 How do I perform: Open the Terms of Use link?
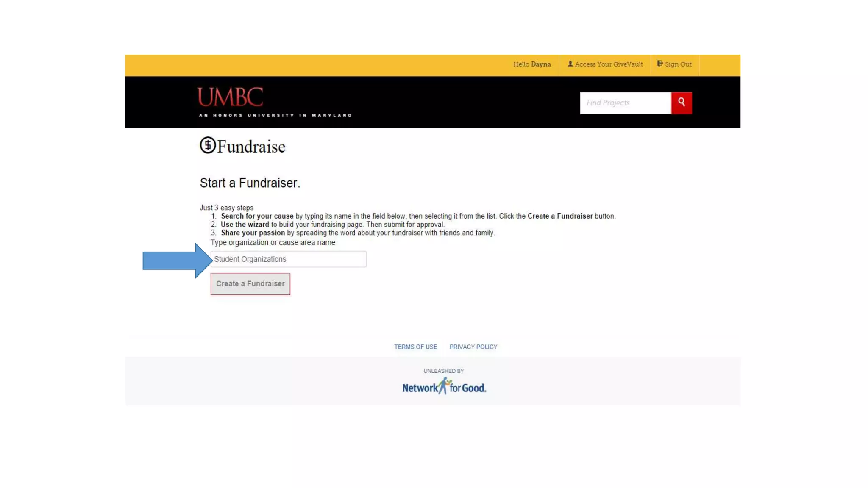click(415, 347)
